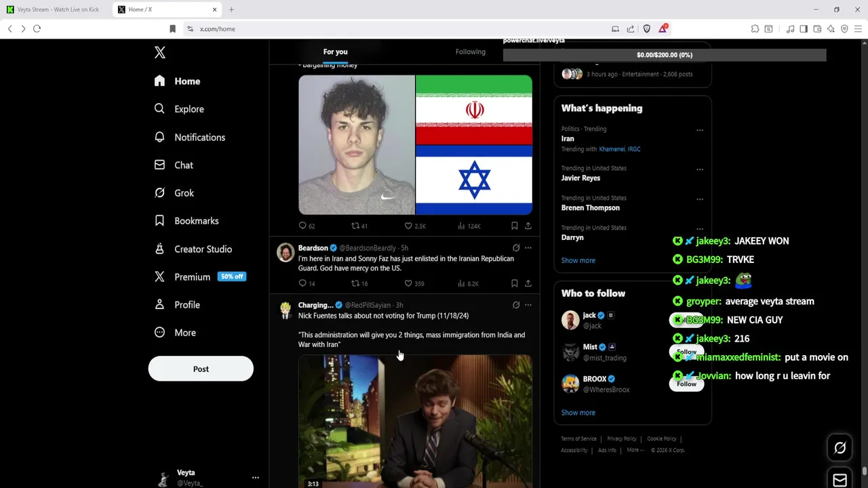Screen dimensions: 868x488
Task: Open a new browser tab
Action: point(231,9)
